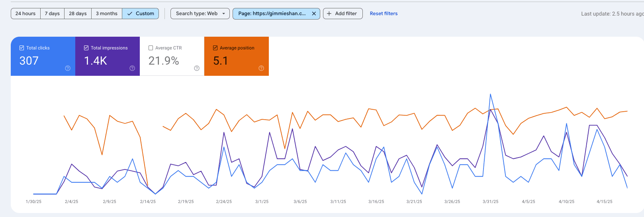This screenshot has height=217, width=644.
Task: Click the 3/6/25 axis date label
Action: [x=300, y=202]
